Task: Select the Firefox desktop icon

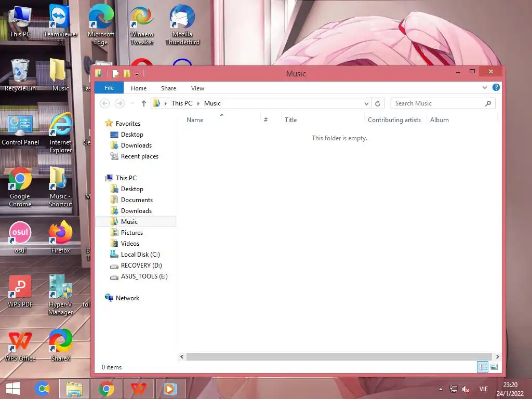Action: 60,237
